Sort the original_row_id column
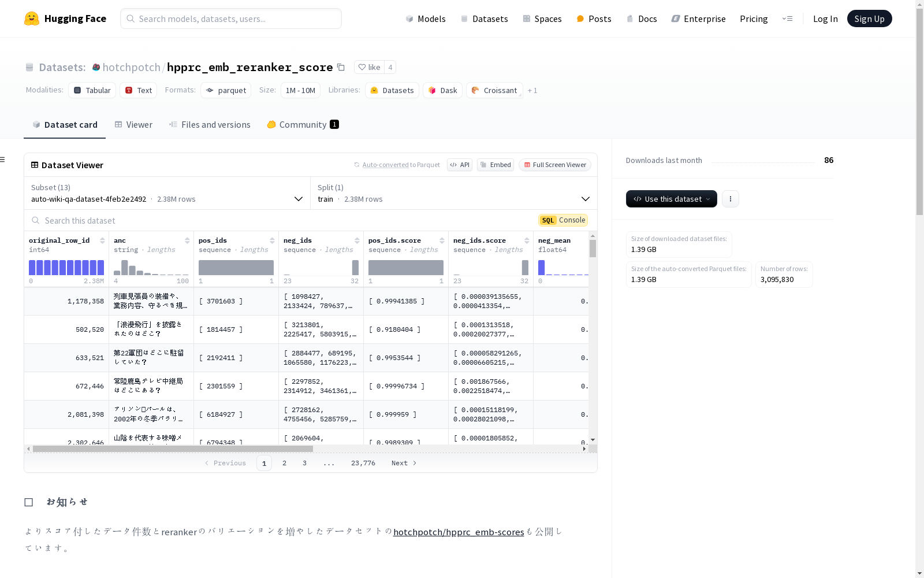 coord(102,240)
